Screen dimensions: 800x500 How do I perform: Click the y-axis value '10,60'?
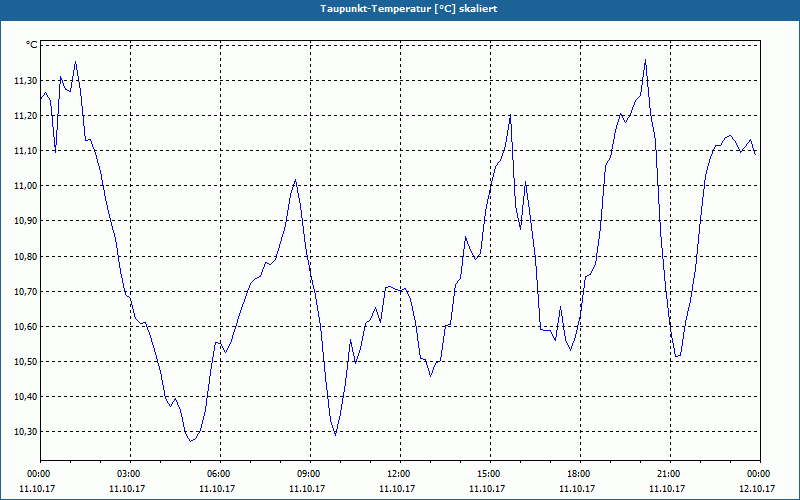coord(26,327)
